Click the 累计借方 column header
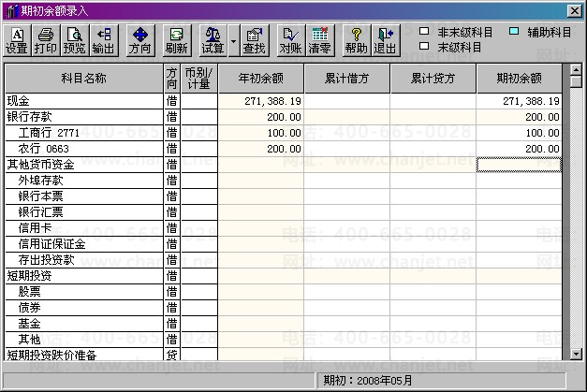587x392 pixels. (x=347, y=79)
